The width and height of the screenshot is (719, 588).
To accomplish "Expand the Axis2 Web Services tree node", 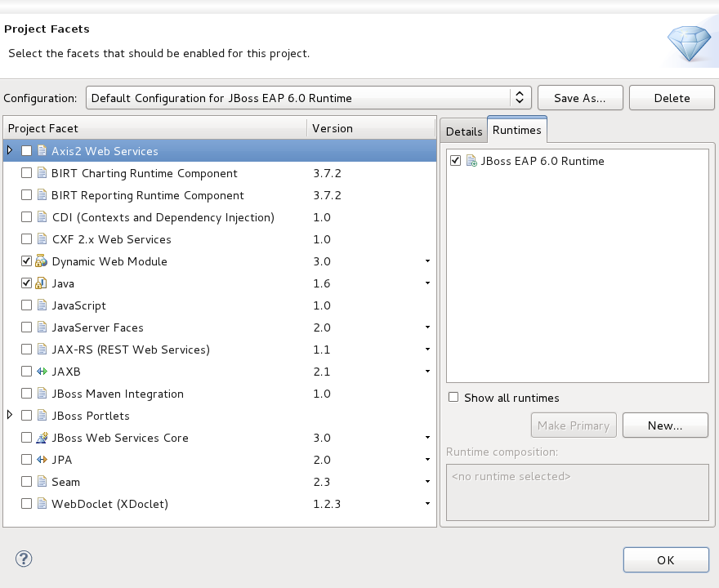I will [10, 150].
